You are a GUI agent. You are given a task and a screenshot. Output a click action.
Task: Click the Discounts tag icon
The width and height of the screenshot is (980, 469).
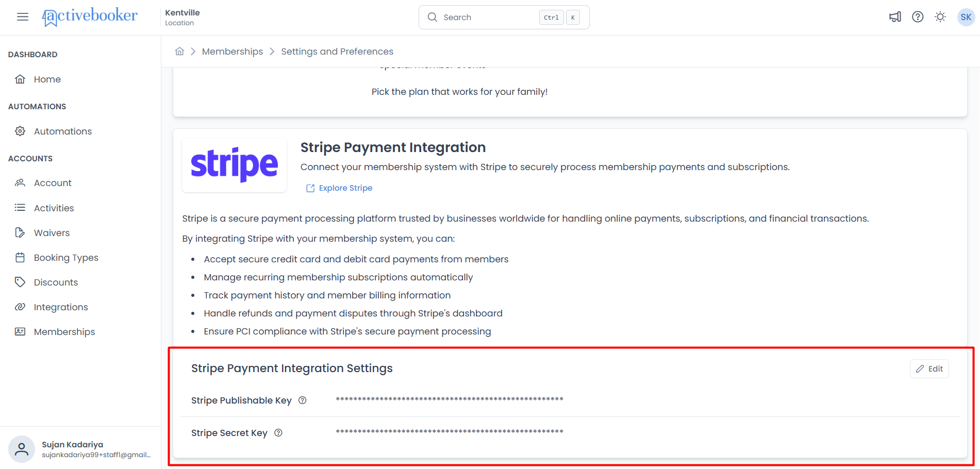point(20,282)
